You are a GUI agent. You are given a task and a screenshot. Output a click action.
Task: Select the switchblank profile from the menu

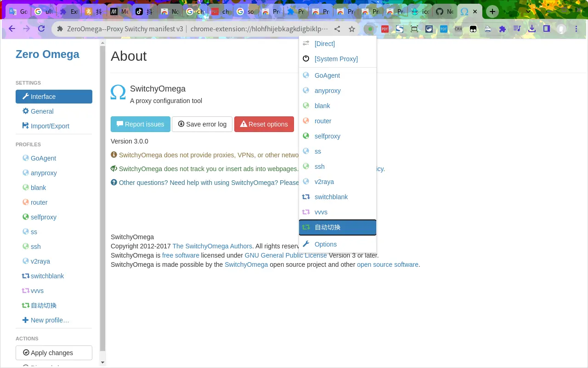[331, 197]
